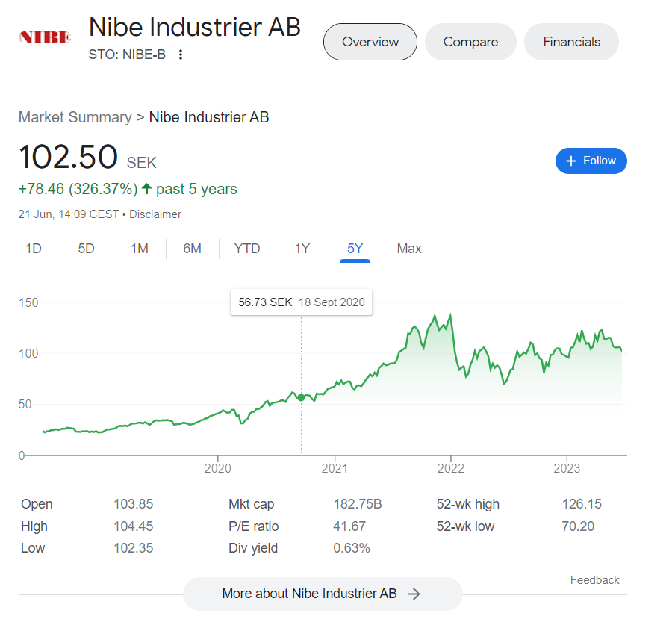Screen dimensions: 672x625
Task: Select the 5Y chart range
Action: pos(355,249)
